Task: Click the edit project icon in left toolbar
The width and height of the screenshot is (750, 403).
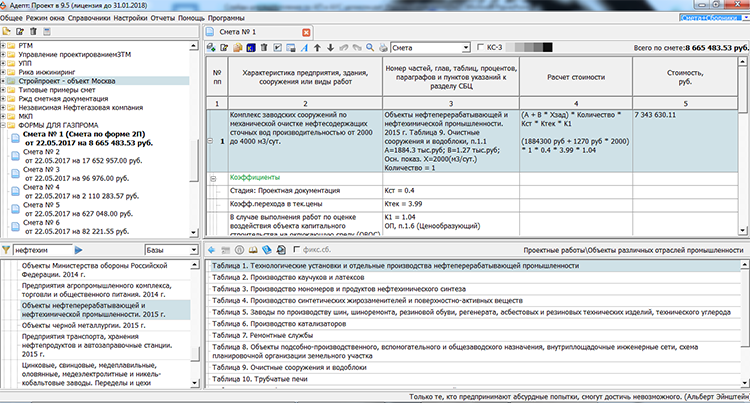Action: (x=20, y=32)
